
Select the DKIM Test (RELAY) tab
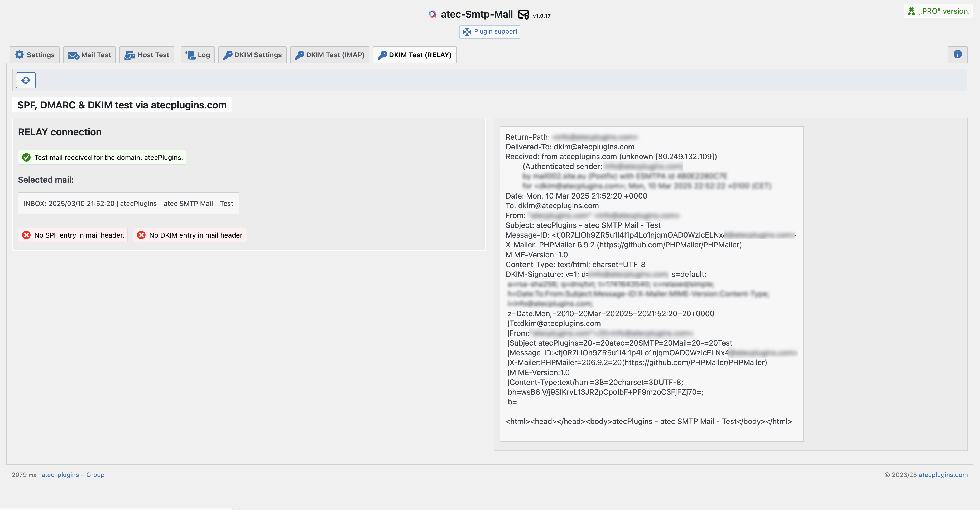415,55
